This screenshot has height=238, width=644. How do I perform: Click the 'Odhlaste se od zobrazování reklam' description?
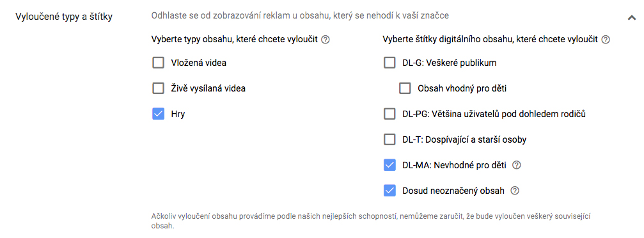[300, 16]
